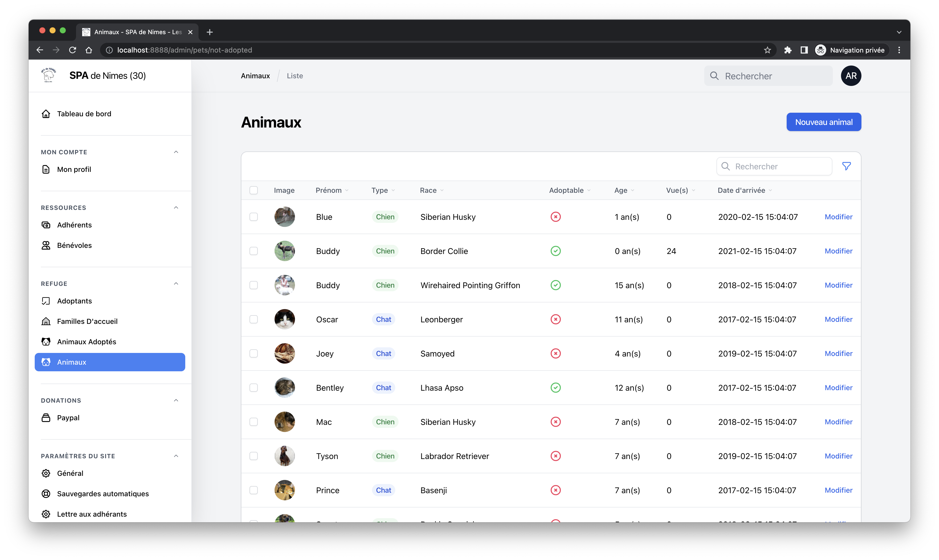Go to Familles D'accueil page
939x560 pixels.
87,321
